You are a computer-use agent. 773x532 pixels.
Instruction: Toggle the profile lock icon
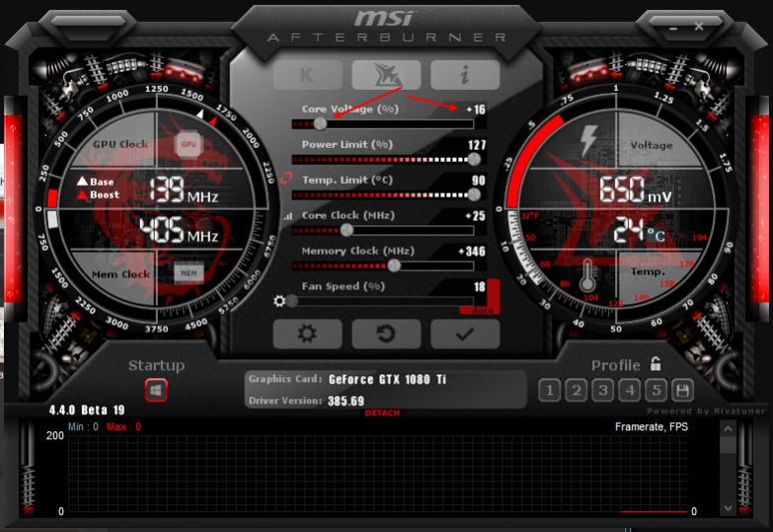tap(656, 364)
